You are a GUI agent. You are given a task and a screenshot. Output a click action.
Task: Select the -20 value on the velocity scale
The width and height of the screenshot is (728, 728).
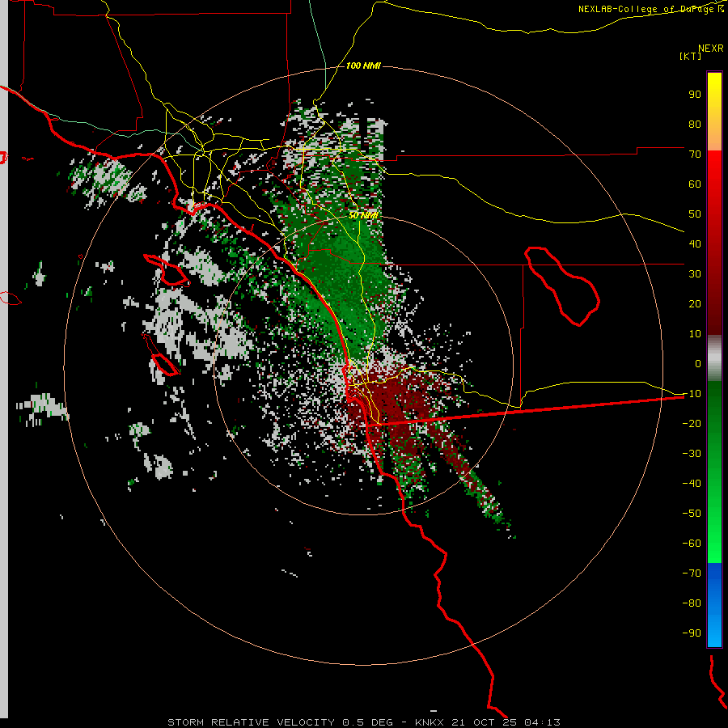point(692,424)
